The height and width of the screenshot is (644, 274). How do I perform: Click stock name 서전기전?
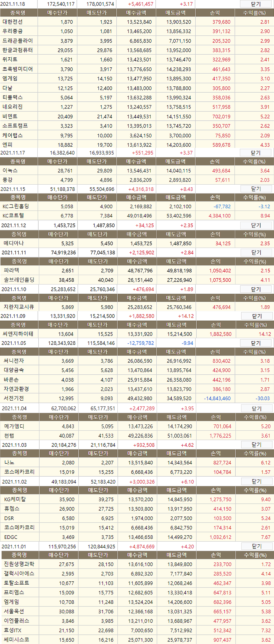click(x=14, y=398)
